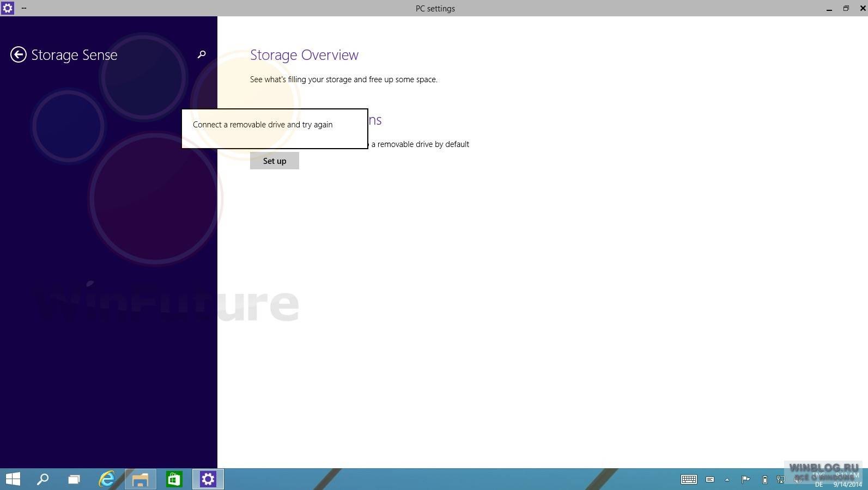Open search in the Storage Sense pane
The image size is (868, 490).
coord(202,54)
